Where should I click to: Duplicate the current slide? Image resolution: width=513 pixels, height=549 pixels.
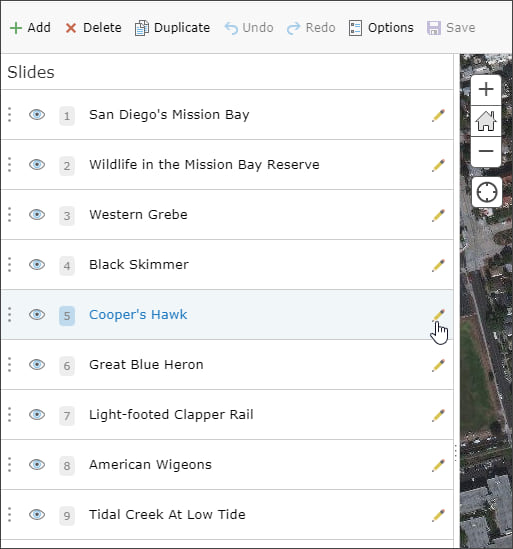tap(173, 28)
